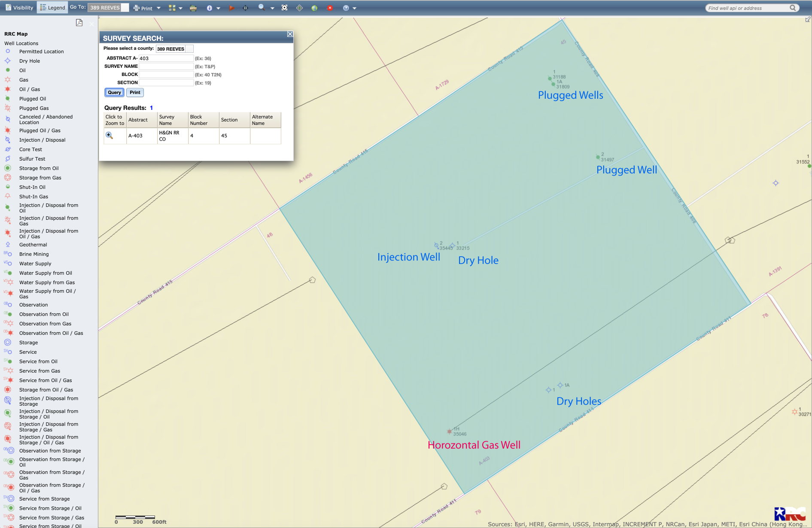Click the Print button in Survey Search
This screenshot has height=528, width=812.
pyautogui.click(x=135, y=92)
